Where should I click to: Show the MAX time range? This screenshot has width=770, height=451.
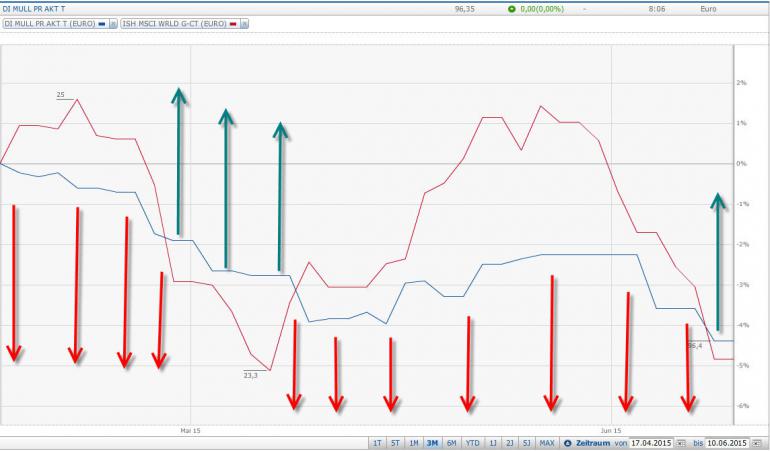547,443
